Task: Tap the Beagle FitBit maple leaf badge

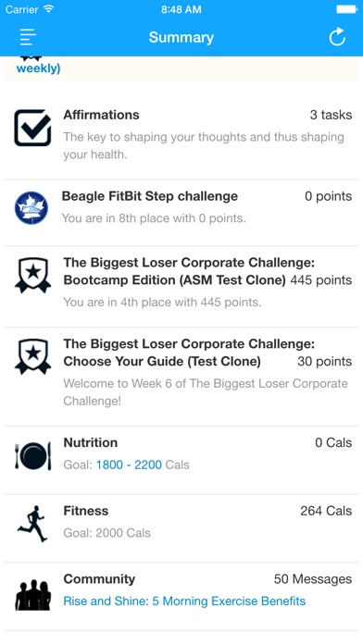Action: pos(31,208)
